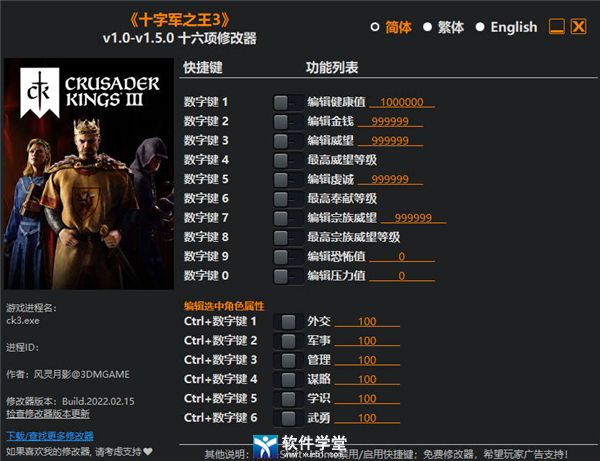The image size is (600, 461).
Task: Toggle the 外交 attribute switch
Action: tap(288, 322)
